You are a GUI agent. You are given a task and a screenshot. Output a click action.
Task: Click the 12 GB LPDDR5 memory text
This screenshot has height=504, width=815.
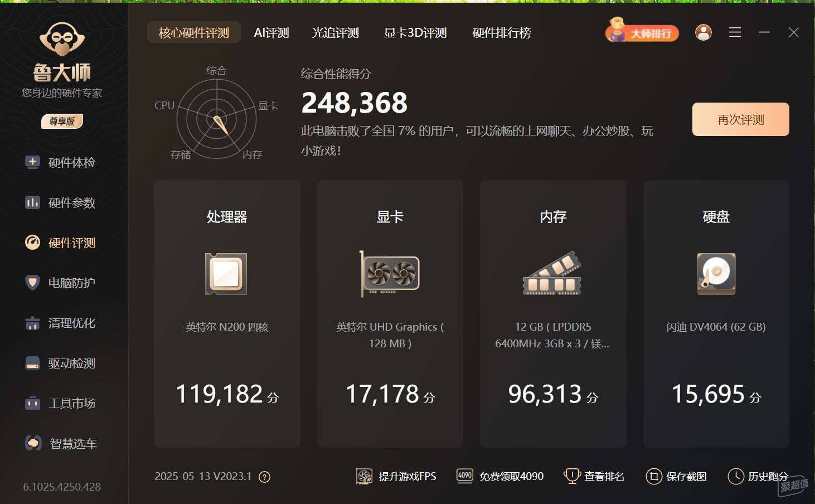(x=552, y=335)
